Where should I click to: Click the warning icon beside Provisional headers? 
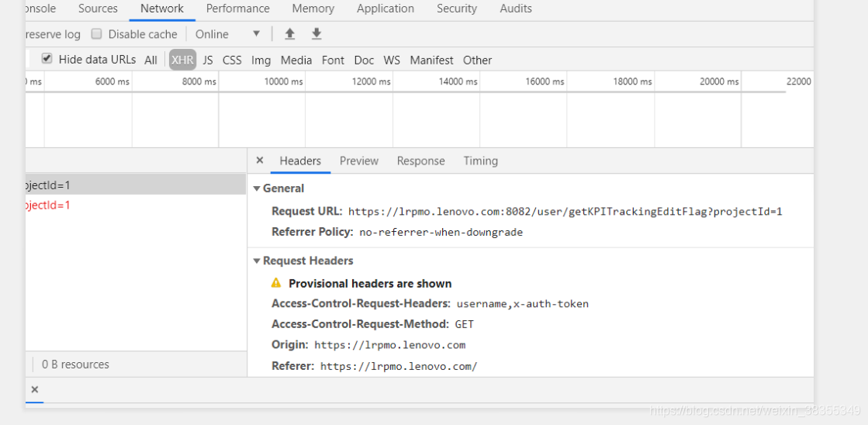pos(276,283)
